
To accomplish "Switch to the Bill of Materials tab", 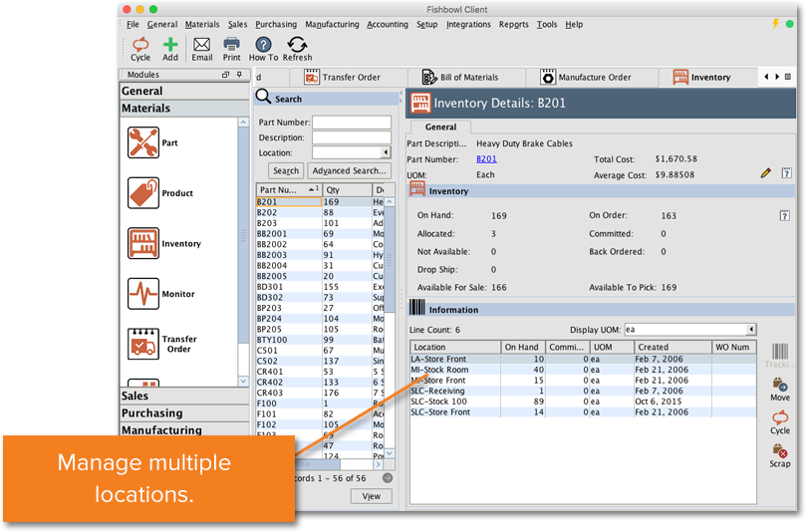I will coord(466,77).
